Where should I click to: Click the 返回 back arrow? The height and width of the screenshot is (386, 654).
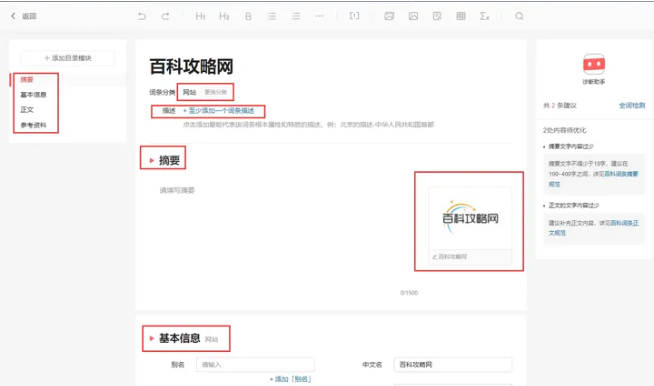(x=24, y=16)
